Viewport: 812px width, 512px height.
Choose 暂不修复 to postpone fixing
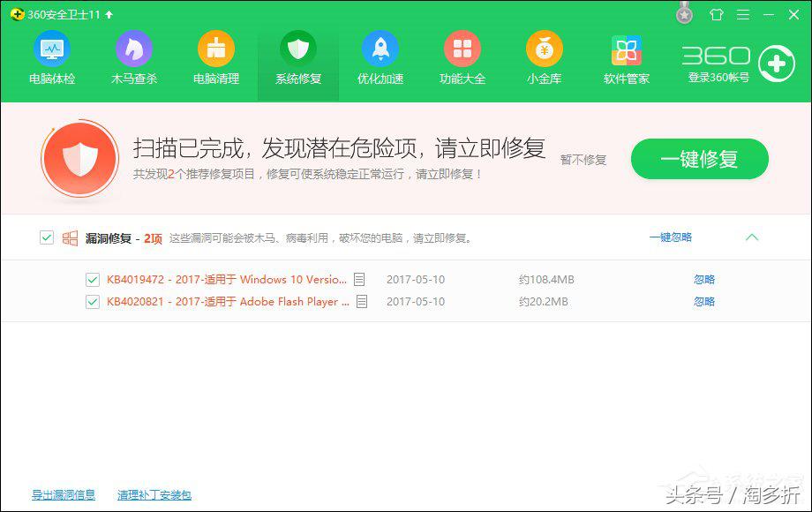[x=582, y=159]
